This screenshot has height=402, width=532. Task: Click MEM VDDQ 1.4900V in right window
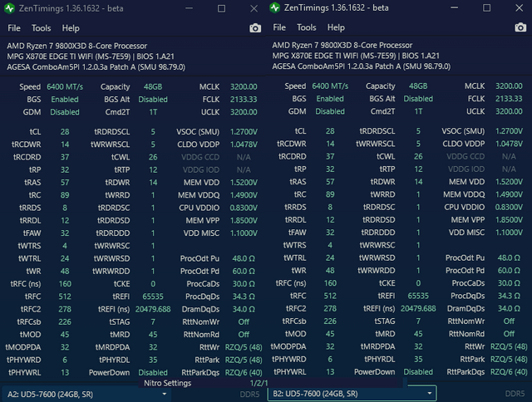tap(509, 194)
